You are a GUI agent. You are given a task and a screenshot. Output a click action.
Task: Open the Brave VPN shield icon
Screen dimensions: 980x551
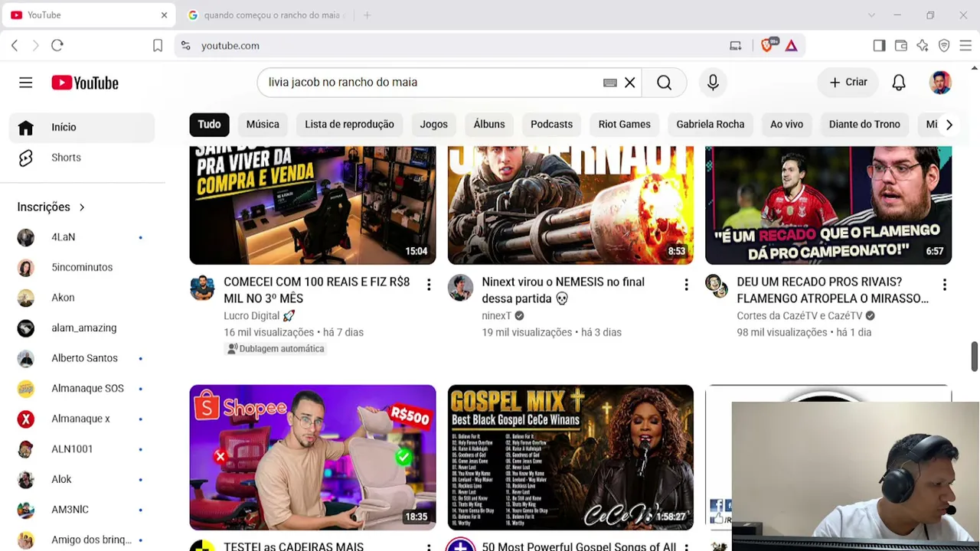[x=944, y=46]
